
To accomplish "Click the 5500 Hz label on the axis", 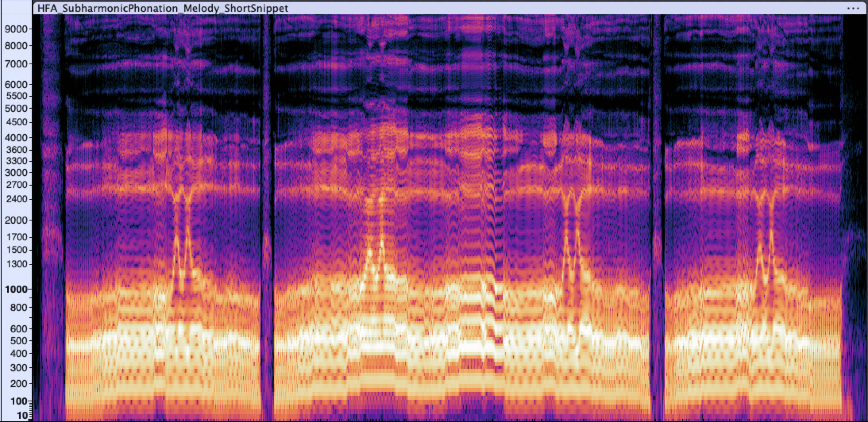I will tap(16, 96).
